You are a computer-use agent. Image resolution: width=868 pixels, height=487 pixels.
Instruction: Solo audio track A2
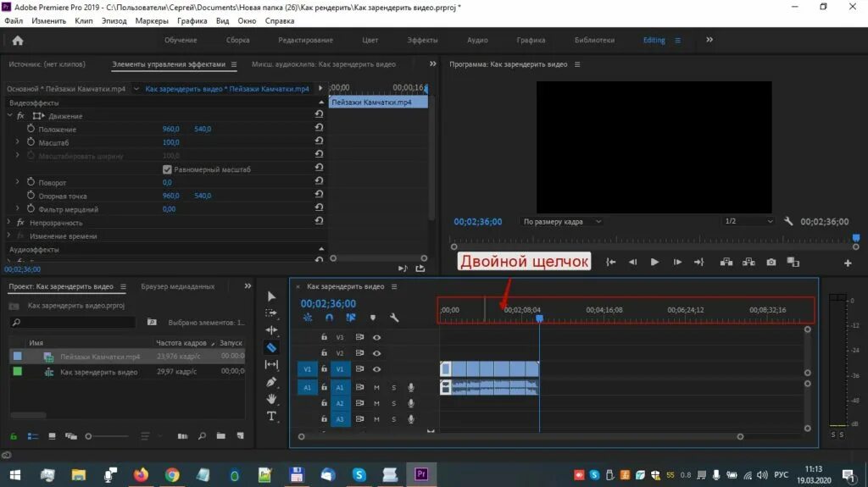(394, 403)
